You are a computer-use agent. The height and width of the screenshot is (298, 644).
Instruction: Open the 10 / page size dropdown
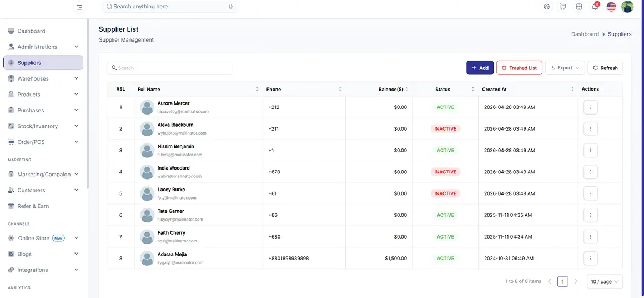(x=605, y=281)
